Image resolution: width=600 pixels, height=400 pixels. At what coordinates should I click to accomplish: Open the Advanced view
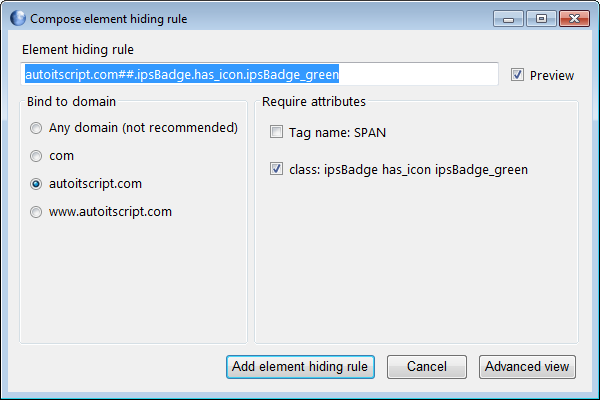[527, 367]
